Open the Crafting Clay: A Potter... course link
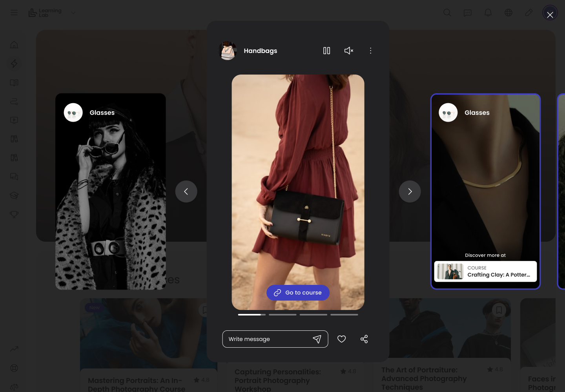 tap(485, 272)
